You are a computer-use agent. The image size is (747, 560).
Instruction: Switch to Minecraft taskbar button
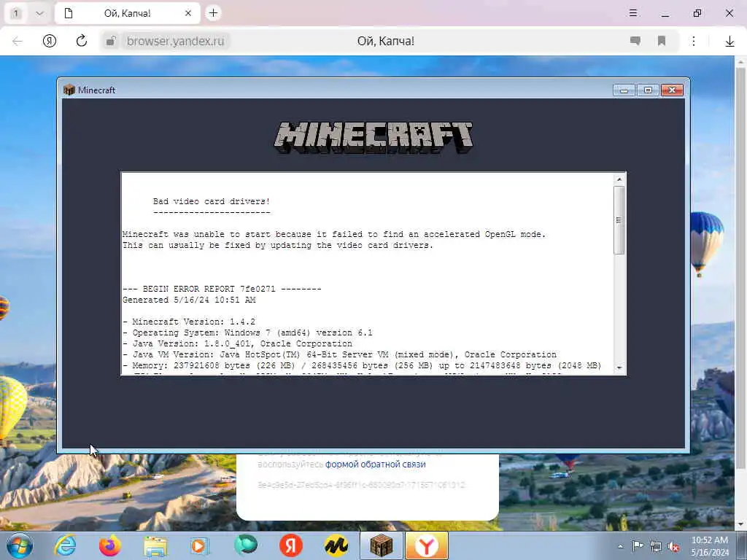(x=381, y=545)
